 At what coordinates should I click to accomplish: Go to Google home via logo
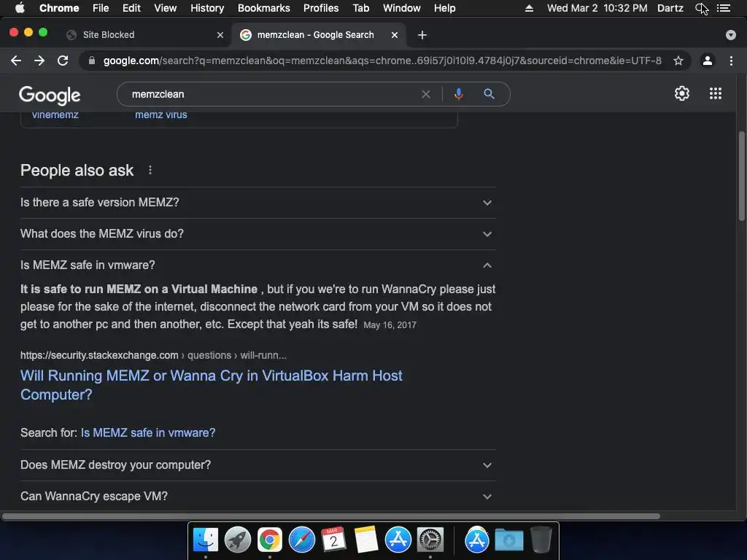pyautogui.click(x=50, y=96)
